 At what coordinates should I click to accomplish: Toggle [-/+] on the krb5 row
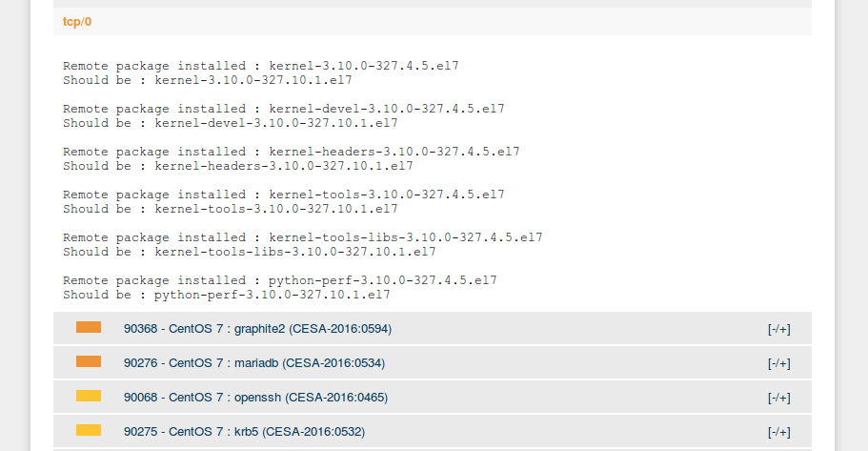point(778,432)
